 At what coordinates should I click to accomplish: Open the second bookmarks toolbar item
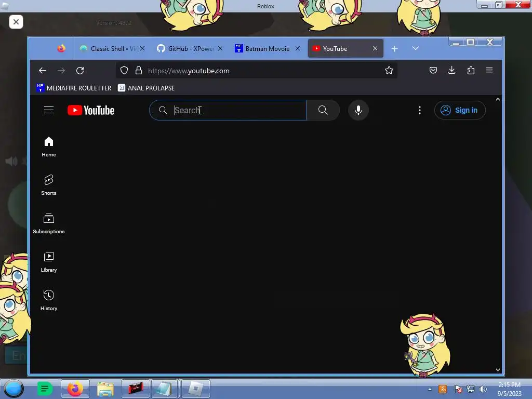coord(146,88)
